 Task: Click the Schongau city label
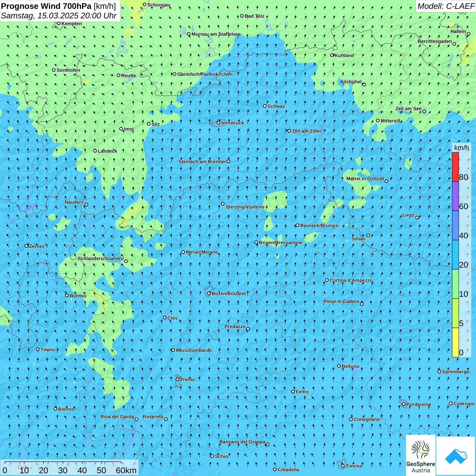click(x=158, y=5)
